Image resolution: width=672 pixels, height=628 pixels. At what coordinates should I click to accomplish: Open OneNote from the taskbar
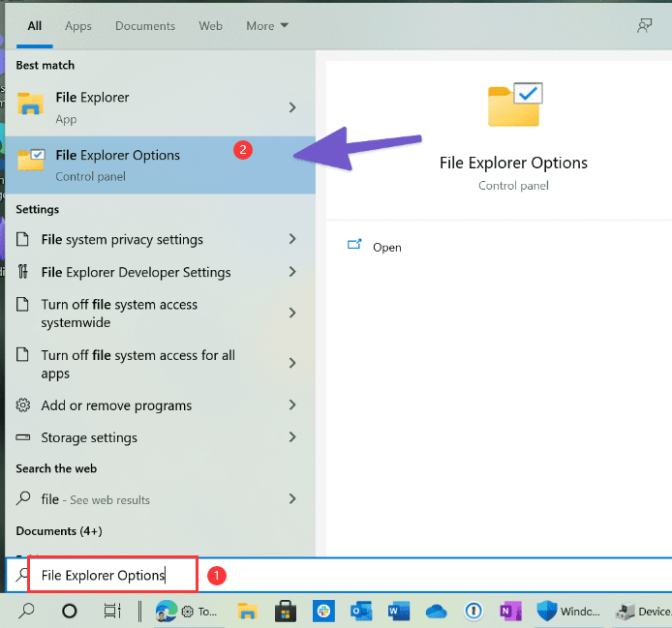[x=511, y=611]
